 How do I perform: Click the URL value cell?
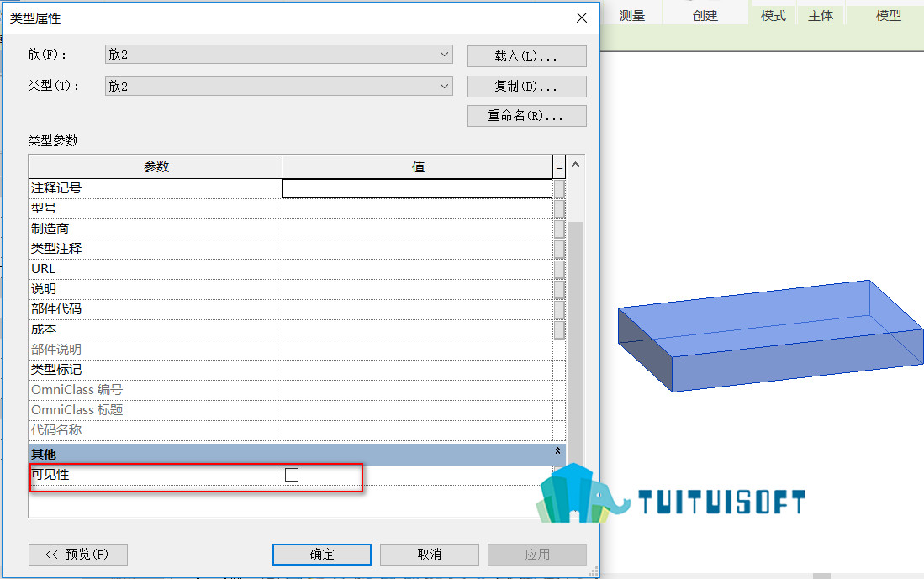417,269
